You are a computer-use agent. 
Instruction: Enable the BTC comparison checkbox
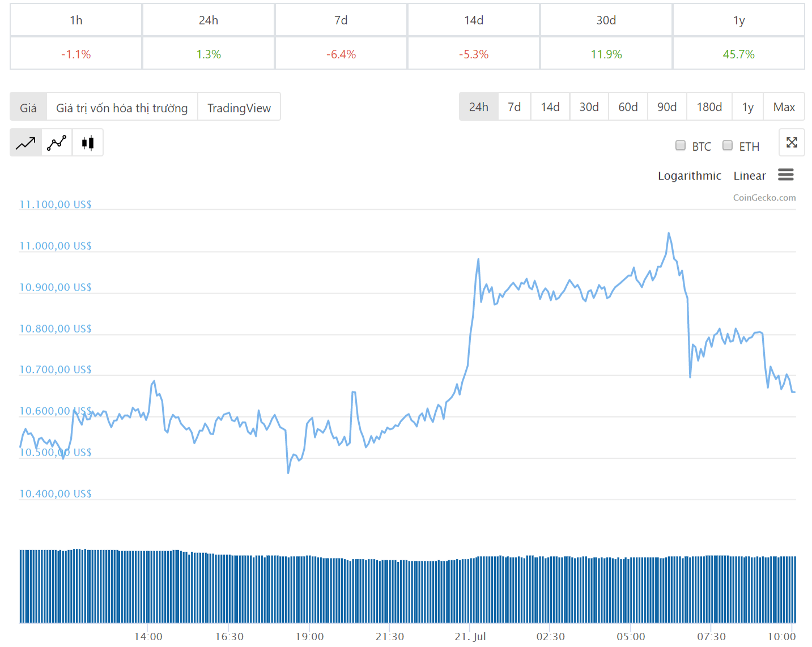(x=681, y=145)
